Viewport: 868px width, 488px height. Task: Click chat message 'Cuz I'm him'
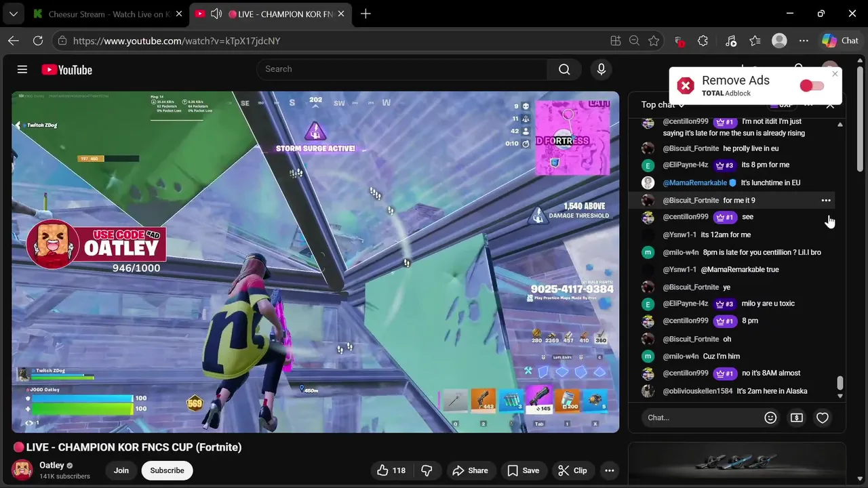coord(722,357)
